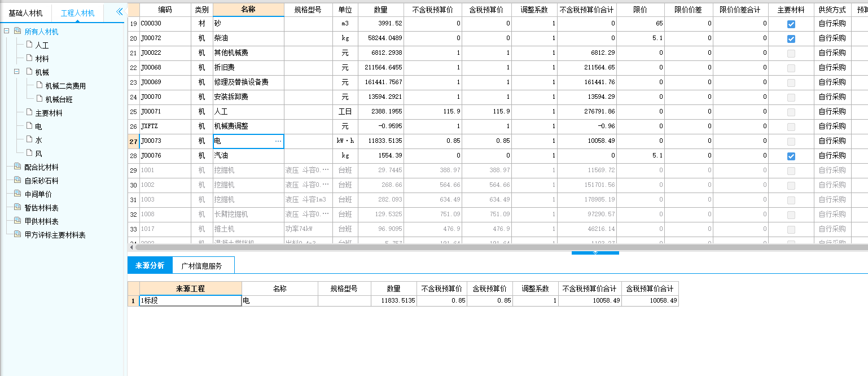The width and height of the screenshot is (868, 376).
Task: Click the 长臂挖掘机 name cell
Action: click(x=248, y=215)
